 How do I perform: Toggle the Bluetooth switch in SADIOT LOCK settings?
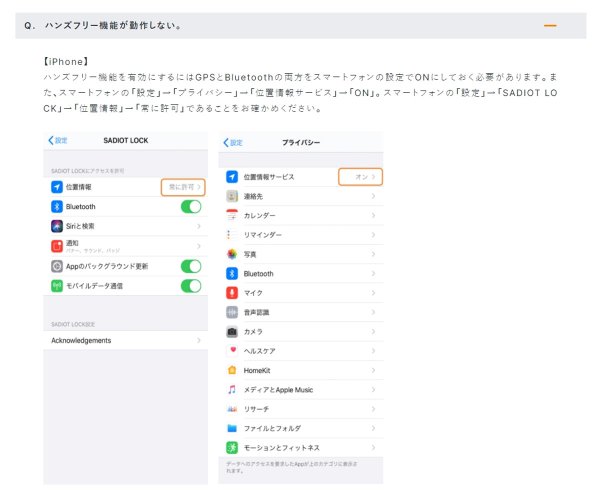[x=191, y=207]
